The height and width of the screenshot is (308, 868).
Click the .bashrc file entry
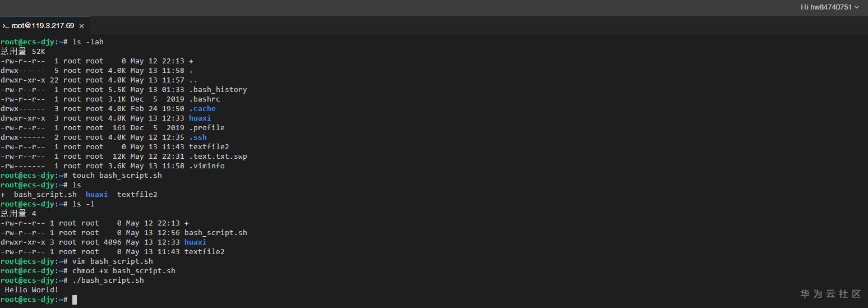coord(205,99)
